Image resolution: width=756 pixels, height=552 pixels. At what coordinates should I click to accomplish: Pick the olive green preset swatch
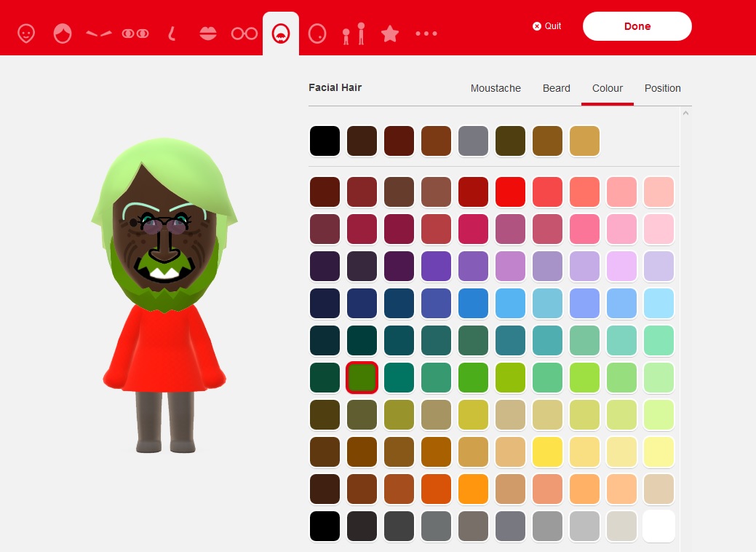[510, 141]
